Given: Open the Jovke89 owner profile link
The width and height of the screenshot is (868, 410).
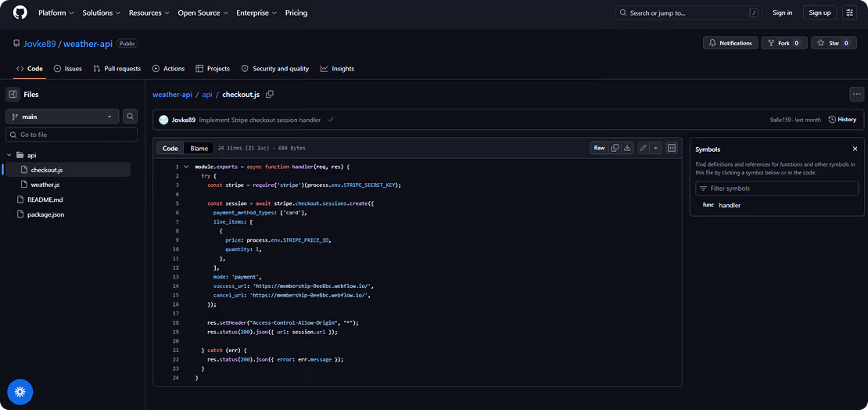Looking at the screenshot, I should [39, 43].
